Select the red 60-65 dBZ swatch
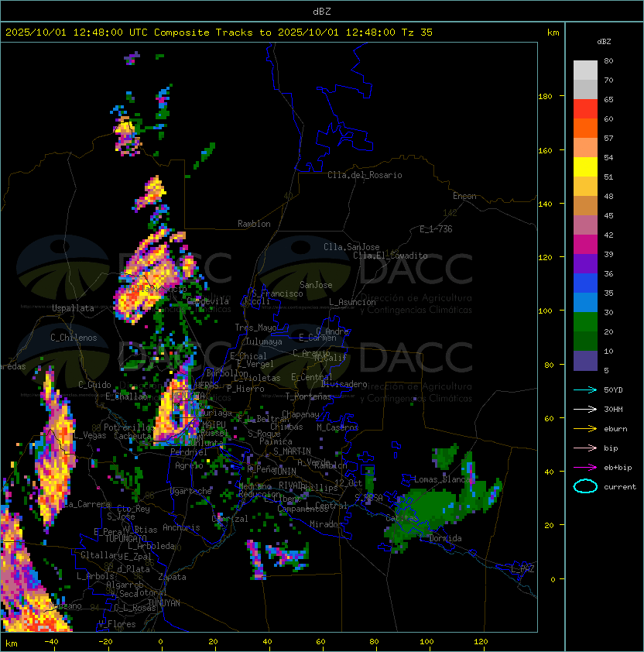The image size is (644, 652). coord(585,109)
